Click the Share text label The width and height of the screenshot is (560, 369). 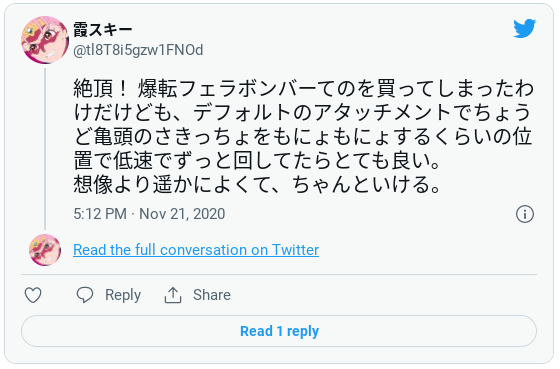tap(212, 295)
